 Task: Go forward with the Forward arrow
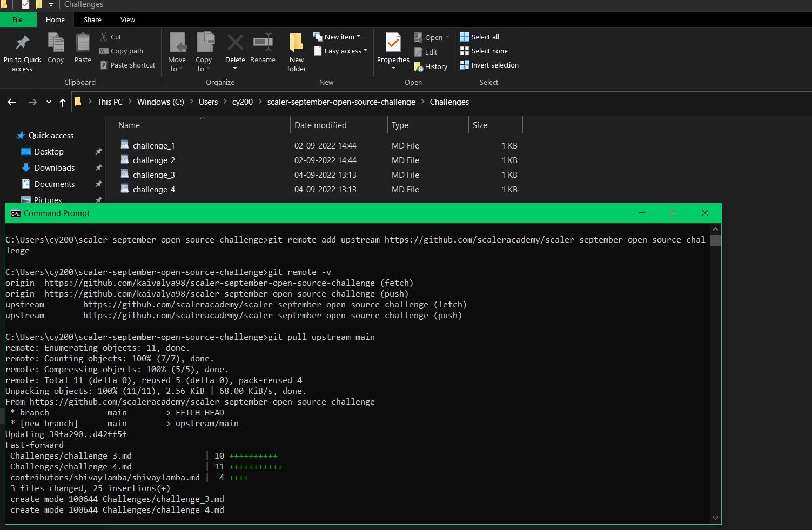pos(32,102)
